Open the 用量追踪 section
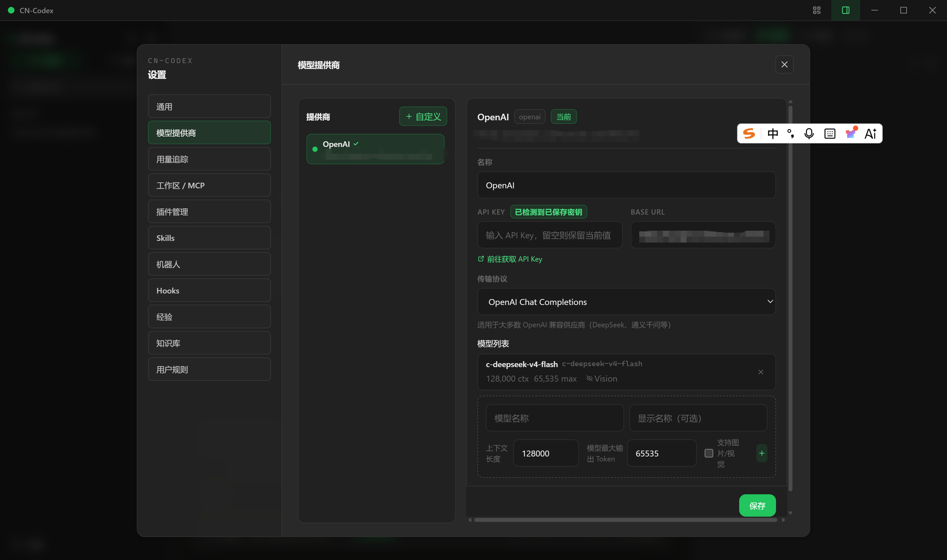 [209, 159]
